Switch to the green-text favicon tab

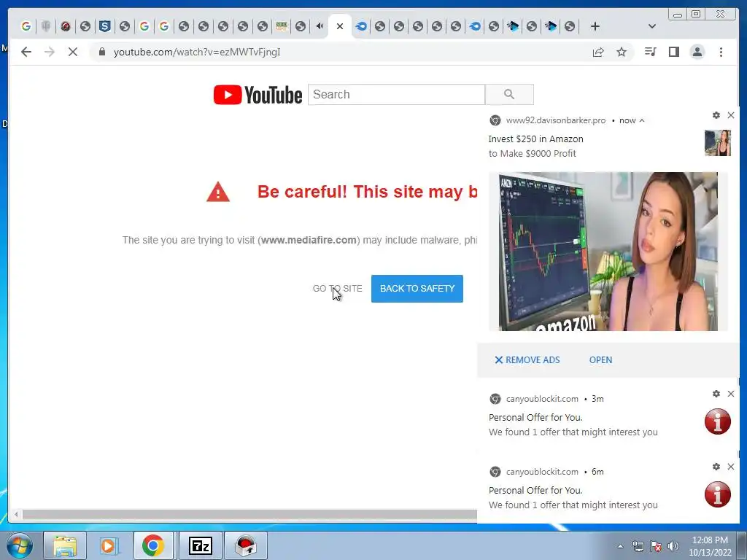[281, 26]
